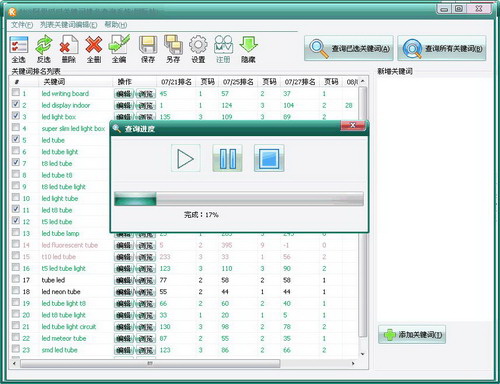Open the keyword list edit (列表关键词编辑) menu
This screenshot has width=500, height=384.
[x=69, y=25]
